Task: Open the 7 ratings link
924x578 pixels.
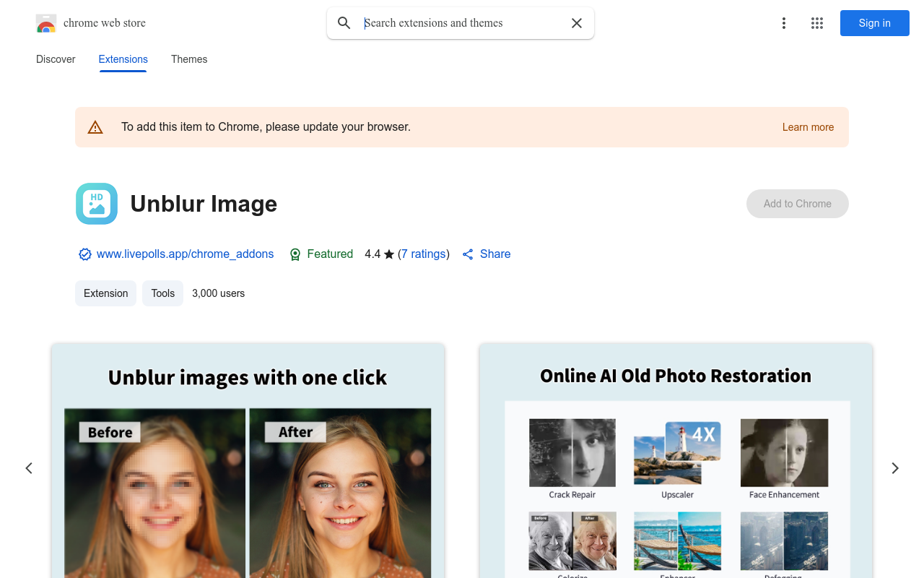Action: coord(424,254)
